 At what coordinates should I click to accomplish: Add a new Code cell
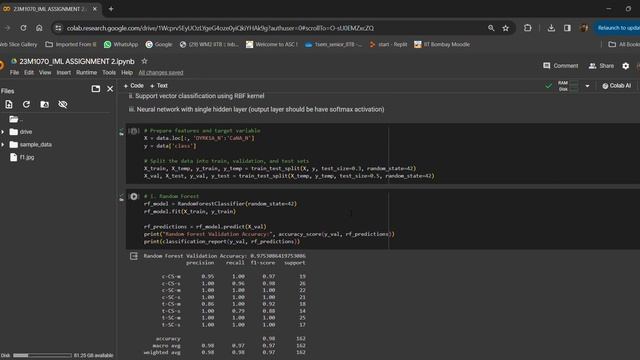point(133,86)
